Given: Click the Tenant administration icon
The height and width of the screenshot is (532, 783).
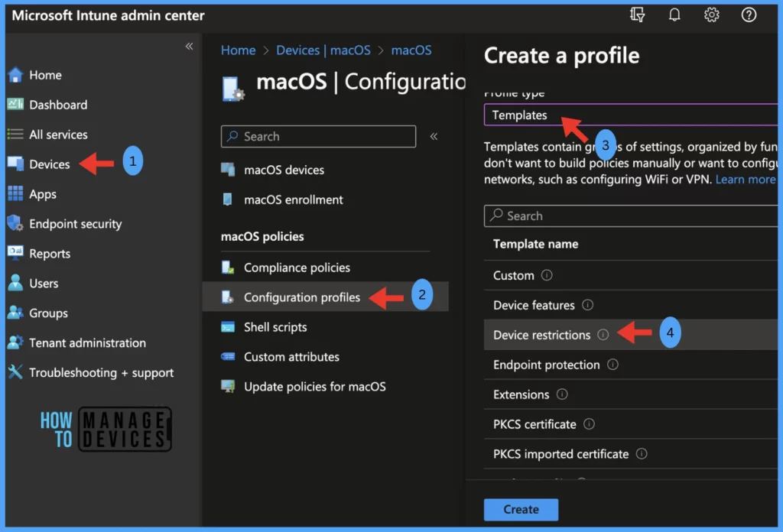Looking at the screenshot, I should click(15, 342).
